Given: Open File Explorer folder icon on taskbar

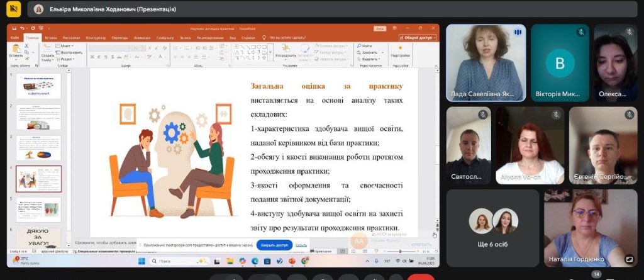Looking at the screenshot, I should point(230,261).
